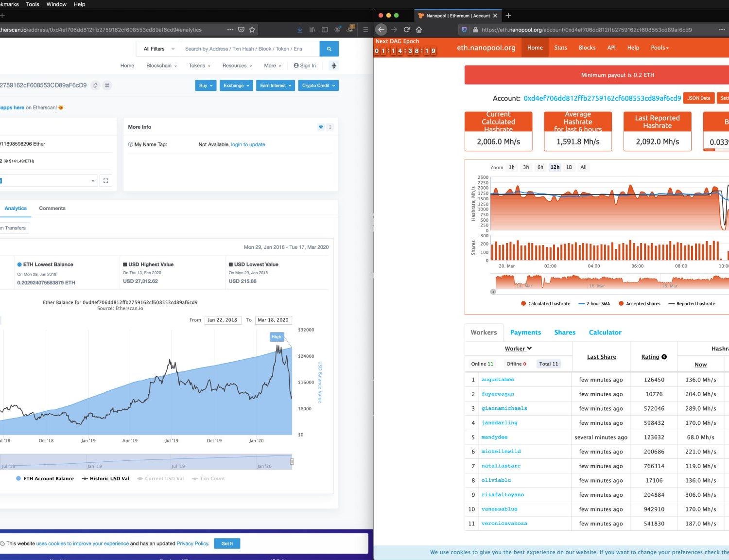Save Etherscan page to Pocket
This screenshot has width=729, height=560.
click(x=241, y=30)
